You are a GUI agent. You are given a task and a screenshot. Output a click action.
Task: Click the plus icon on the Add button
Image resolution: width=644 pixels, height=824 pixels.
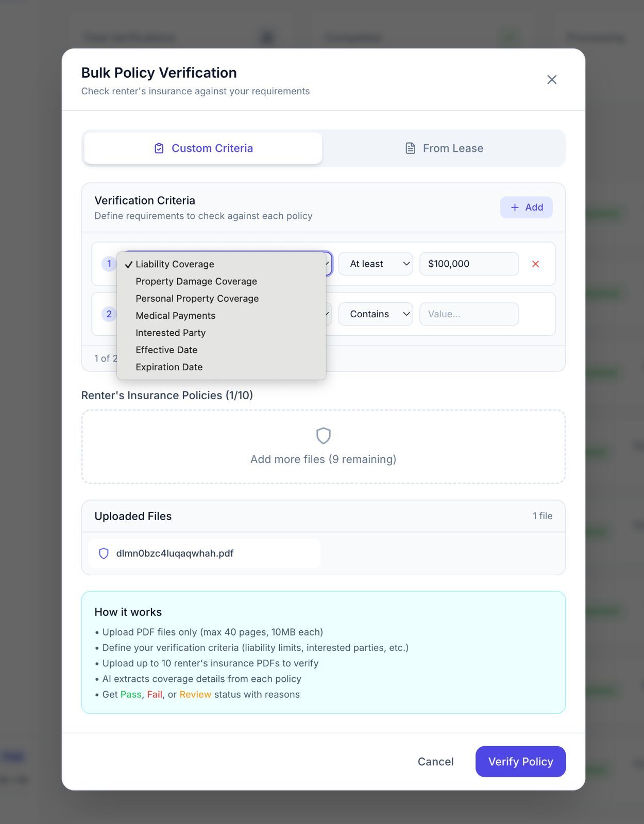515,207
